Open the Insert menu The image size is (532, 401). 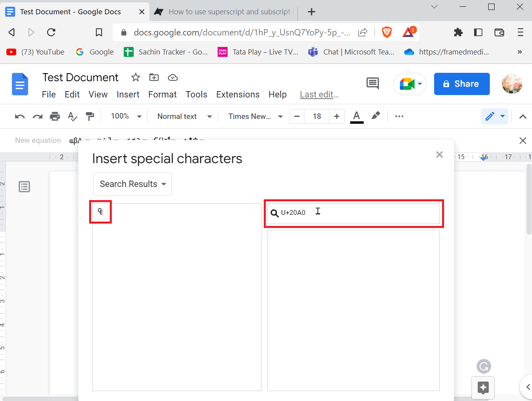[128, 94]
